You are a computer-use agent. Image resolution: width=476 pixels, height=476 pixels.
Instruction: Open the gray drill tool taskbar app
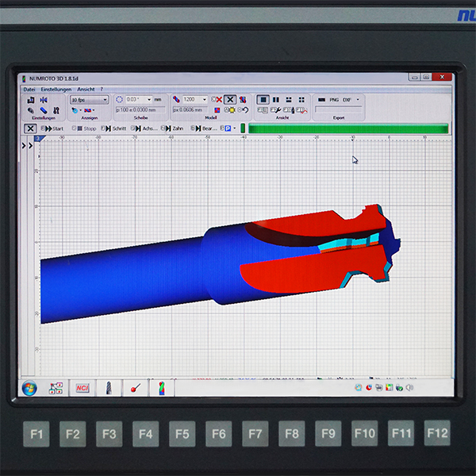[x=109, y=388]
